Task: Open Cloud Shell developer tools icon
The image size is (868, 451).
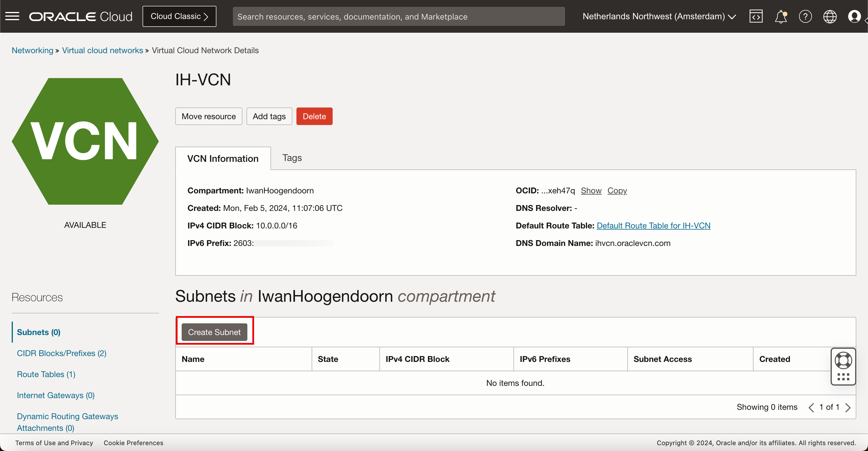Action: tap(756, 16)
